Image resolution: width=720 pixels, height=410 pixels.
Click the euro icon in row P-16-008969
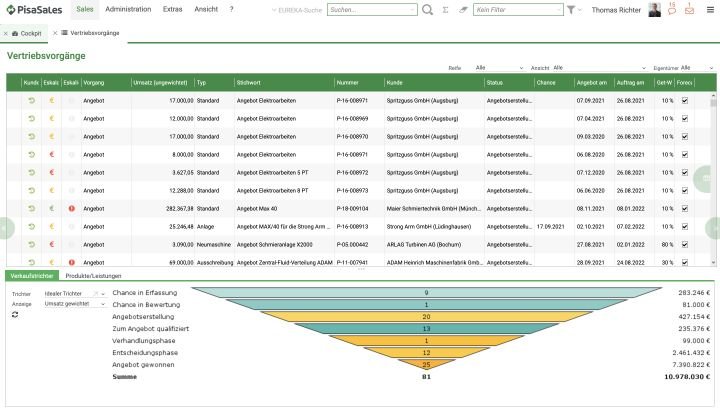51,118
